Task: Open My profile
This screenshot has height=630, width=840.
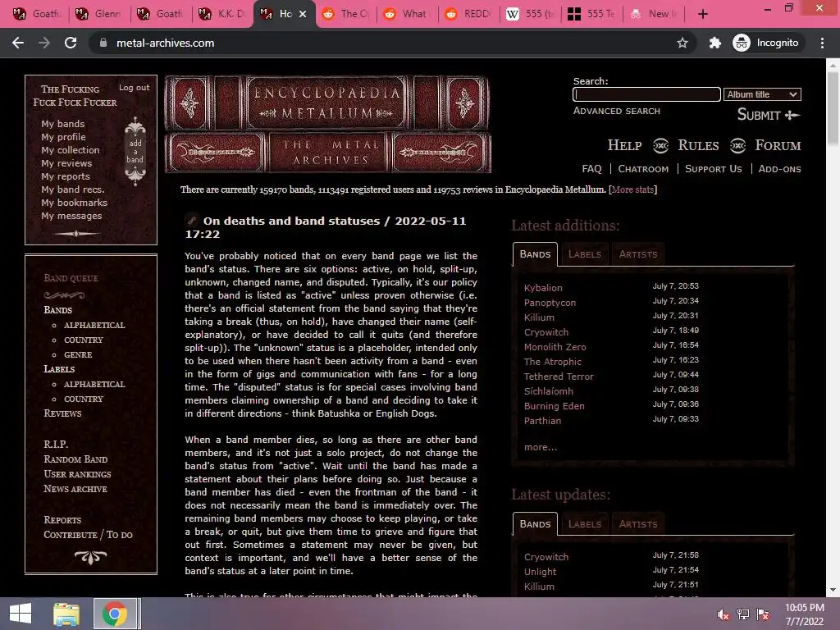Action: click(63, 137)
